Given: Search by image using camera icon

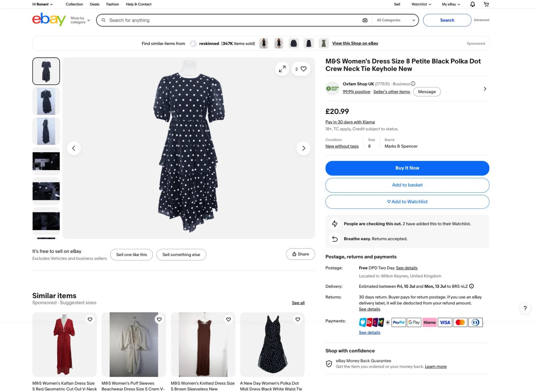Looking at the screenshot, I should click(365, 20).
